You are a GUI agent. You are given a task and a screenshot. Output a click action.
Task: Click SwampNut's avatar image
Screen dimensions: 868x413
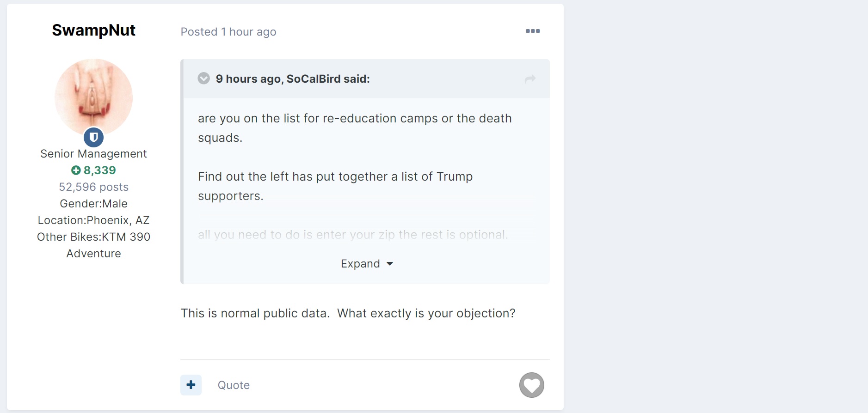[x=93, y=97]
